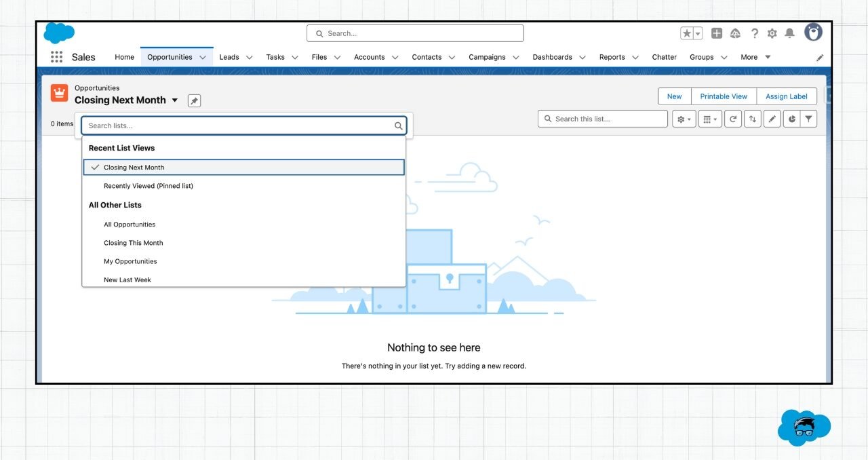Image resolution: width=868 pixels, height=460 pixels.
Task: Pin this list view
Action: tap(194, 101)
